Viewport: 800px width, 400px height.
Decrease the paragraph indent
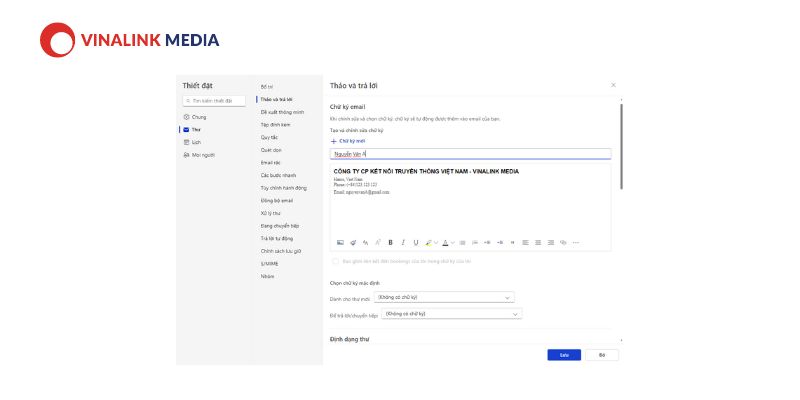(487, 243)
